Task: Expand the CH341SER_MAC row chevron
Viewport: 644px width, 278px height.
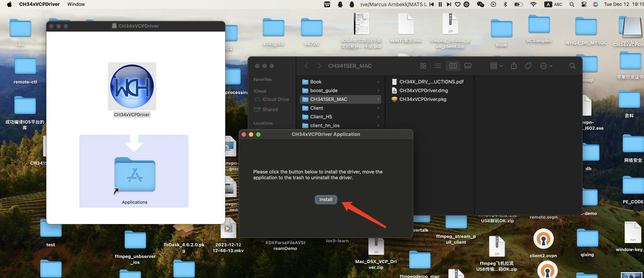Action: point(378,99)
